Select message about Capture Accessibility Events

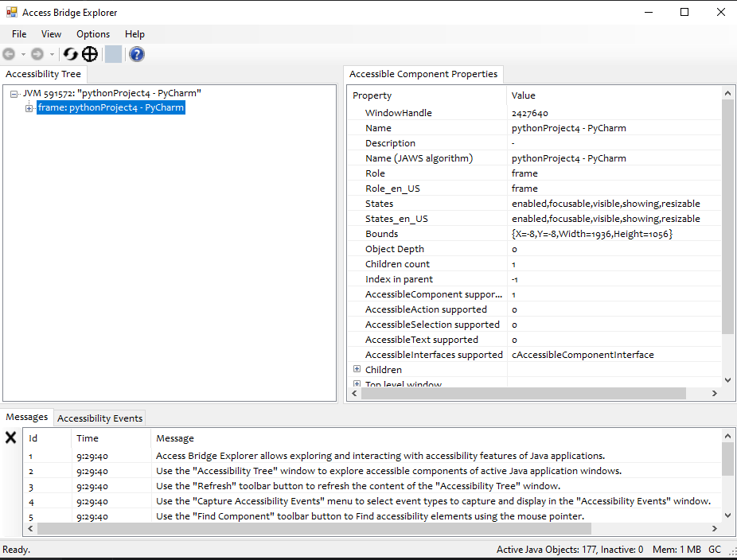click(372, 501)
